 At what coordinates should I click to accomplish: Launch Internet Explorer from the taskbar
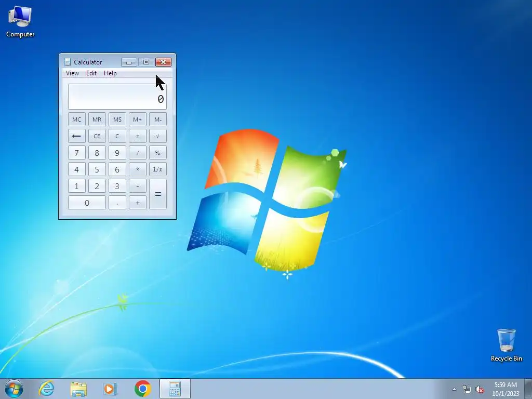[46, 389]
